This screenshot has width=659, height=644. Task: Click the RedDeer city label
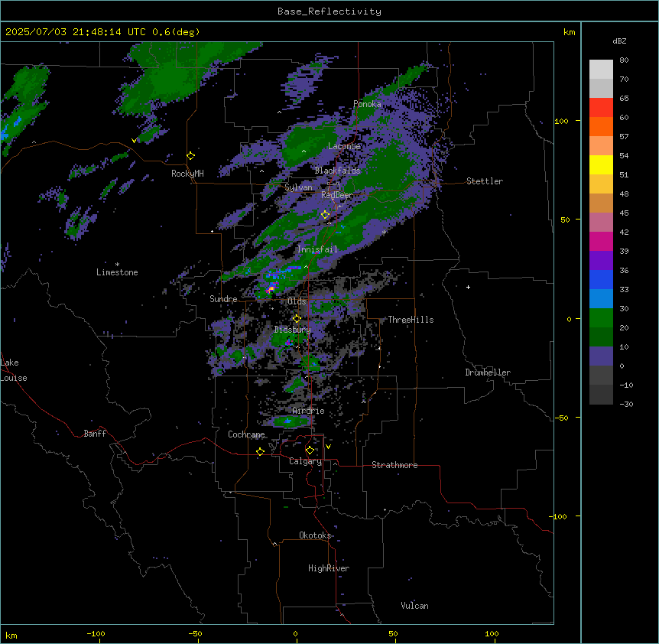pyautogui.click(x=337, y=195)
